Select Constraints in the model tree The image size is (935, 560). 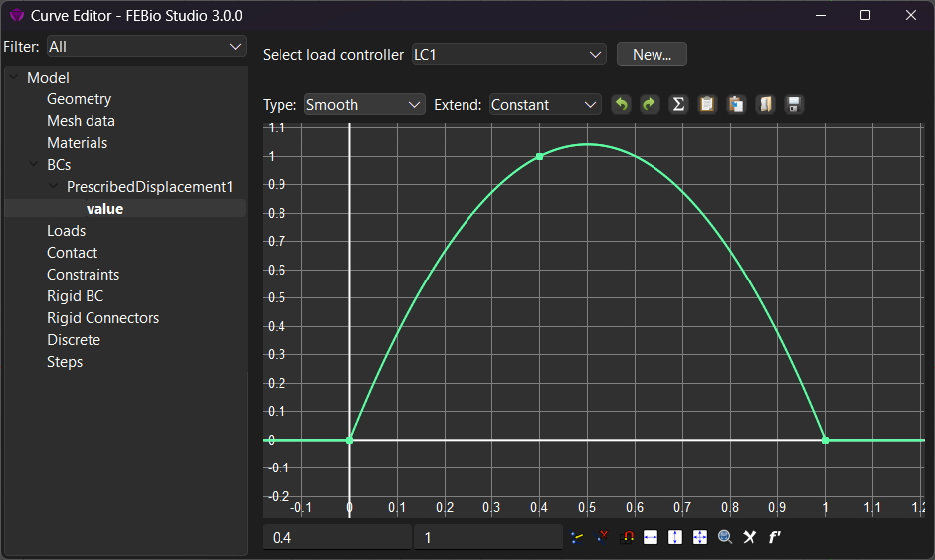[x=83, y=275]
